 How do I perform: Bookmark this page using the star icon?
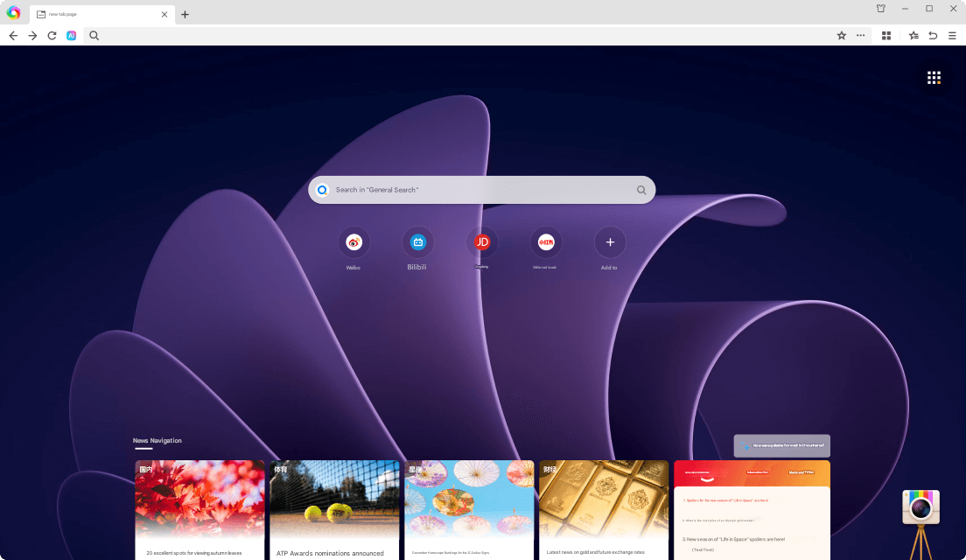(x=841, y=36)
